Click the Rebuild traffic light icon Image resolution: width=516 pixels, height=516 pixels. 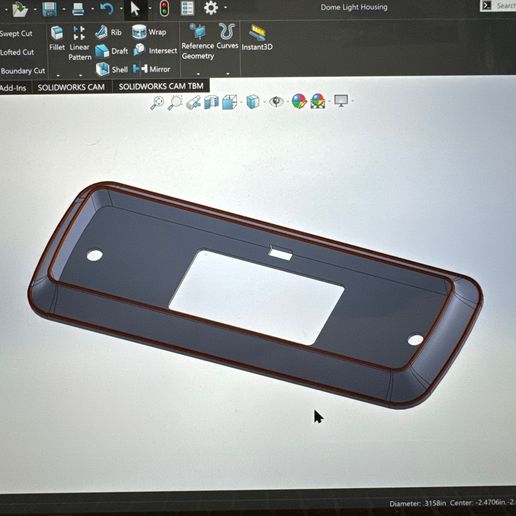click(x=164, y=8)
